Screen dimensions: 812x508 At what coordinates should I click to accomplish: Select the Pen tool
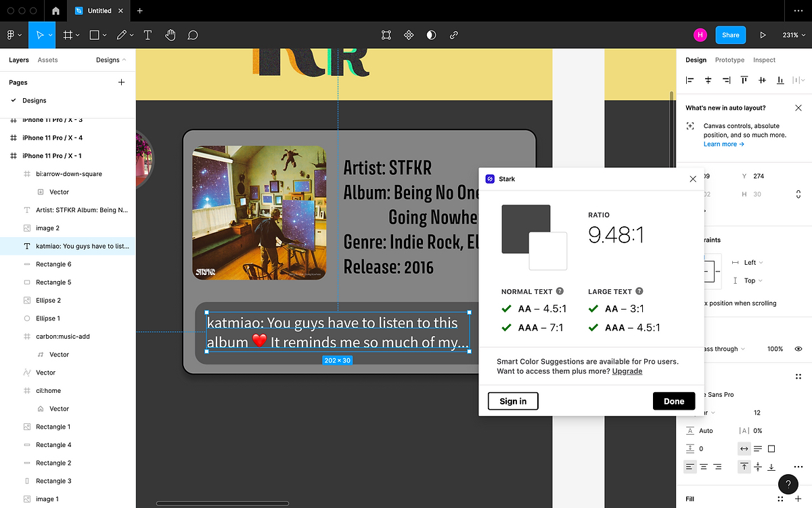(122, 35)
